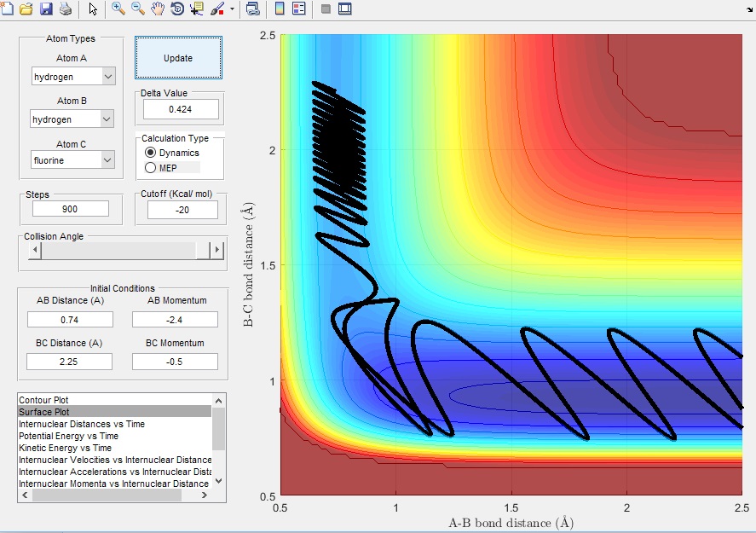Activate the Data Cursor tool
This screenshot has height=533, width=756.
tap(197, 9)
